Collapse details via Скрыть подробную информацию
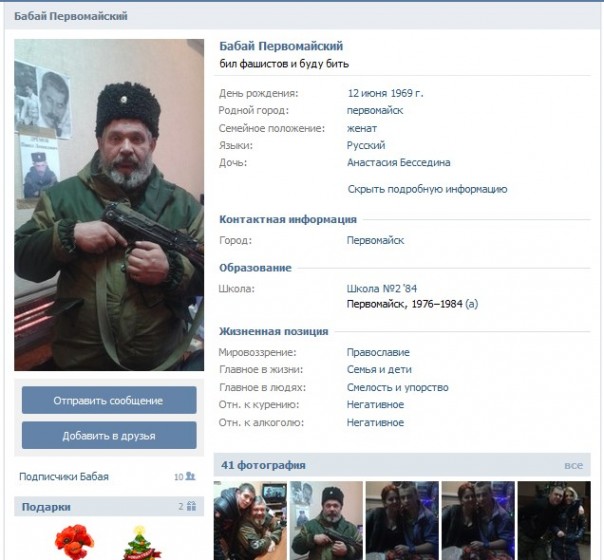Viewport: 604px width, 560px height. point(427,189)
